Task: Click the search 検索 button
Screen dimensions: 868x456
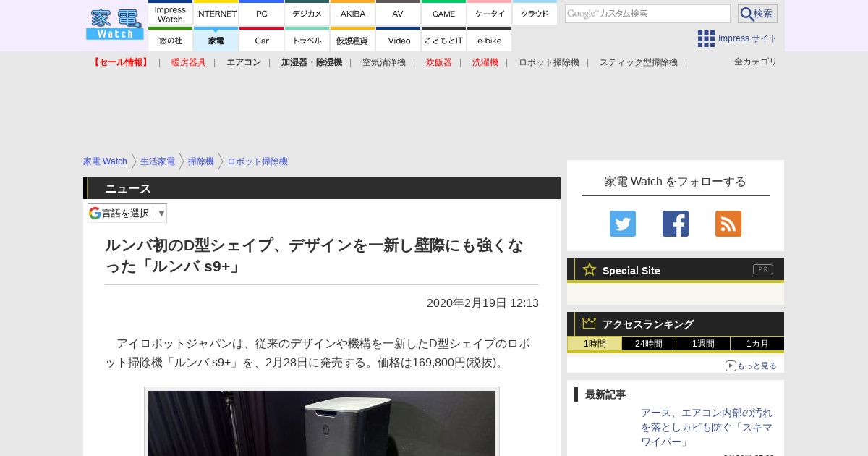Action: [757, 14]
